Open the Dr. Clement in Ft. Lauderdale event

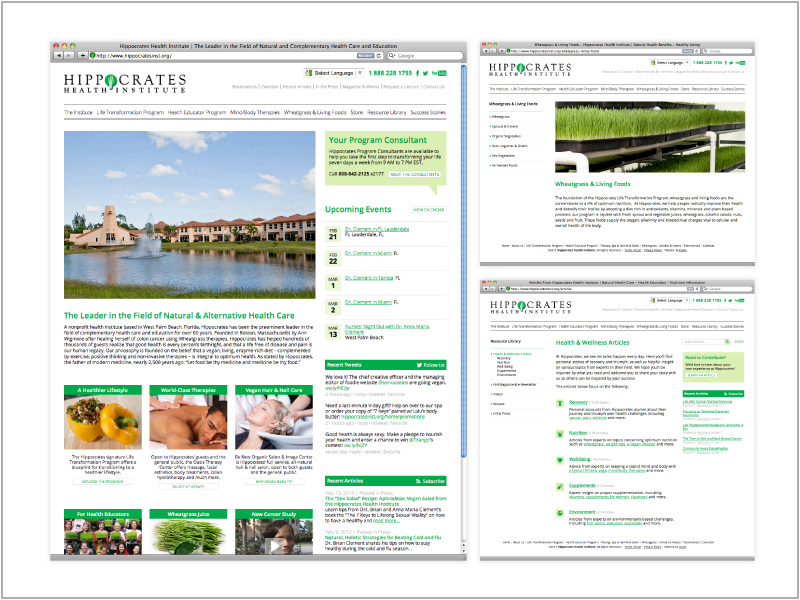point(377,229)
